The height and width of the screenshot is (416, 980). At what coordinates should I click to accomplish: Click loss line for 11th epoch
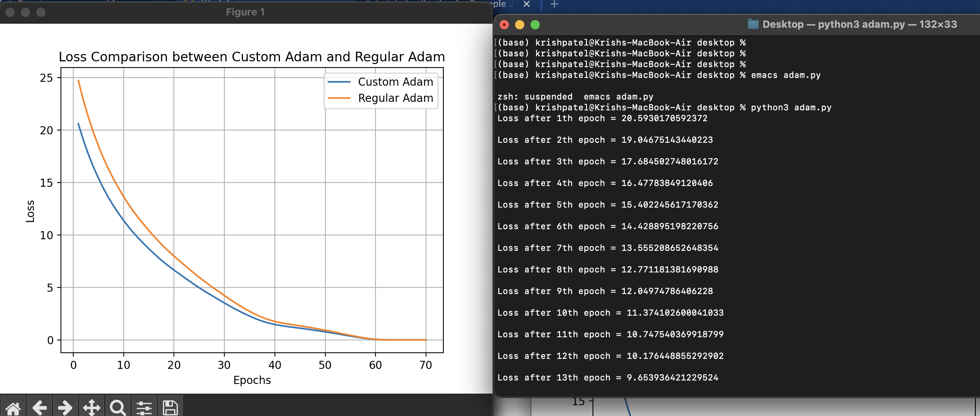pos(610,334)
